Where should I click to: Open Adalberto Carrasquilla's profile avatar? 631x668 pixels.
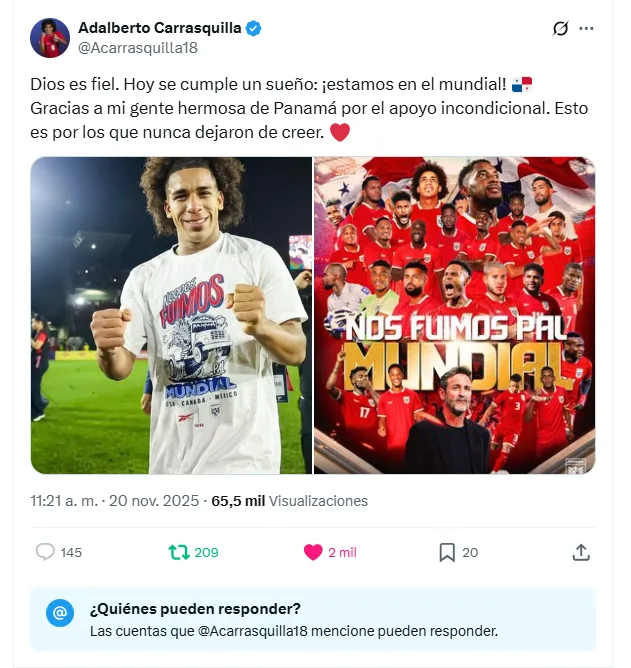click(50, 38)
